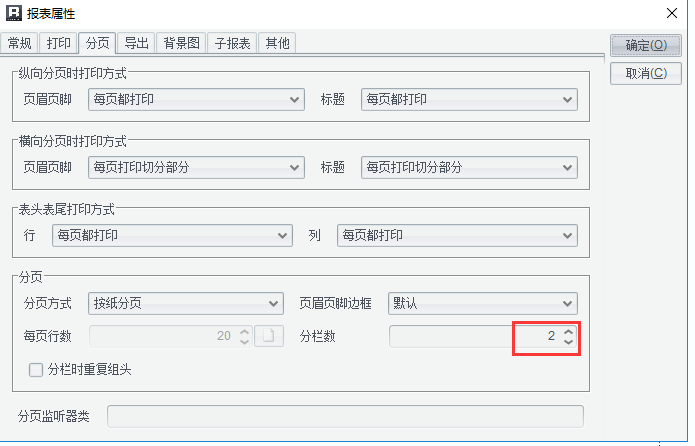Image resolution: width=695 pixels, height=446 pixels.
Task: Click the 纵向分页时打印方式 group title
Action: pos(73,73)
